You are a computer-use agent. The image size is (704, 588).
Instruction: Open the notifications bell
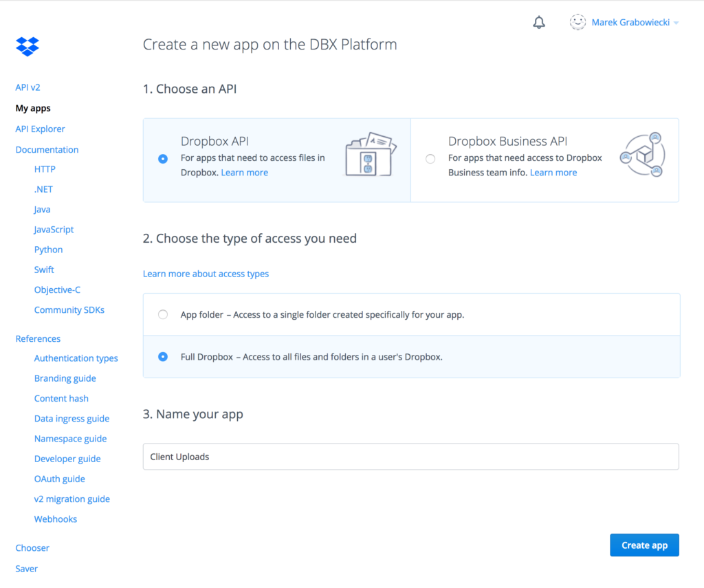tap(539, 22)
